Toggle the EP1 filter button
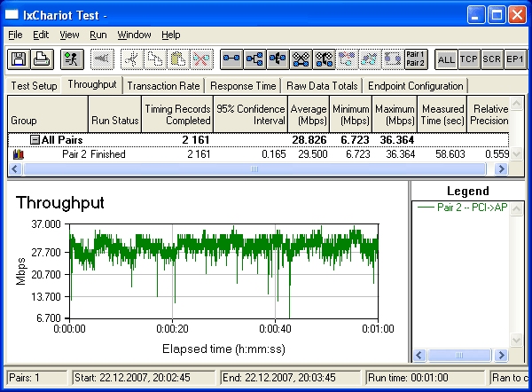This screenshot has width=532, height=392. click(515, 59)
